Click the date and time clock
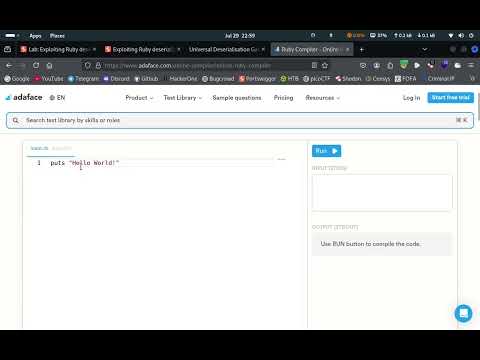This screenshot has width=480, height=360. [240, 36]
